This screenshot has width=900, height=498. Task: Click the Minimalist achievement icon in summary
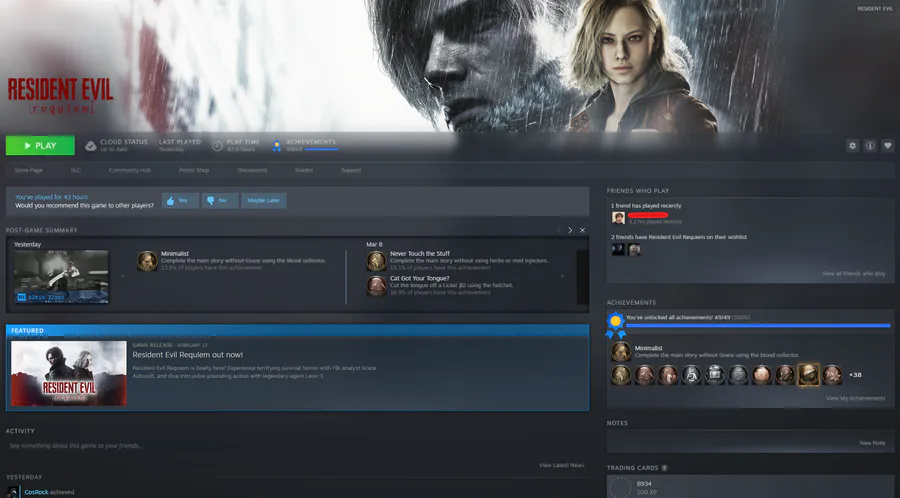click(148, 261)
